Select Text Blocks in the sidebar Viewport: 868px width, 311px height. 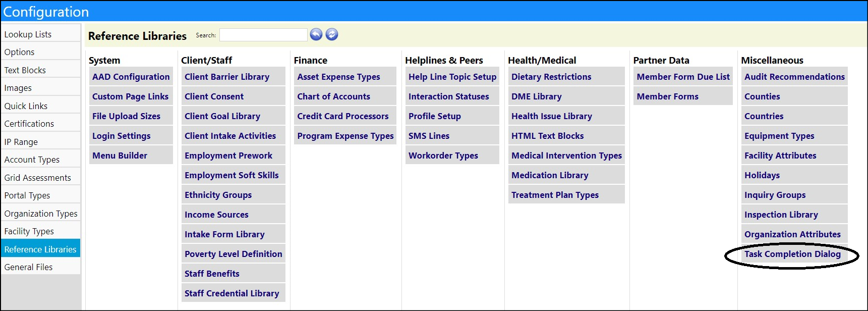click(x=40, y=70)
